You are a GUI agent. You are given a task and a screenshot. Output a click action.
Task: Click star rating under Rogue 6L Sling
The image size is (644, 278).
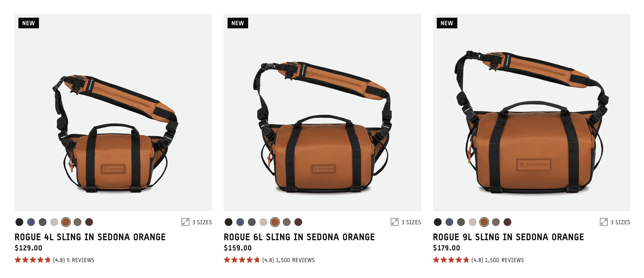click(242, 260)
